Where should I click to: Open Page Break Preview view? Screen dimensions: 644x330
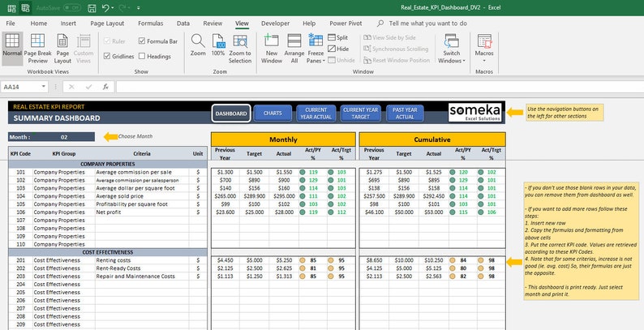(x=38, y=49)
